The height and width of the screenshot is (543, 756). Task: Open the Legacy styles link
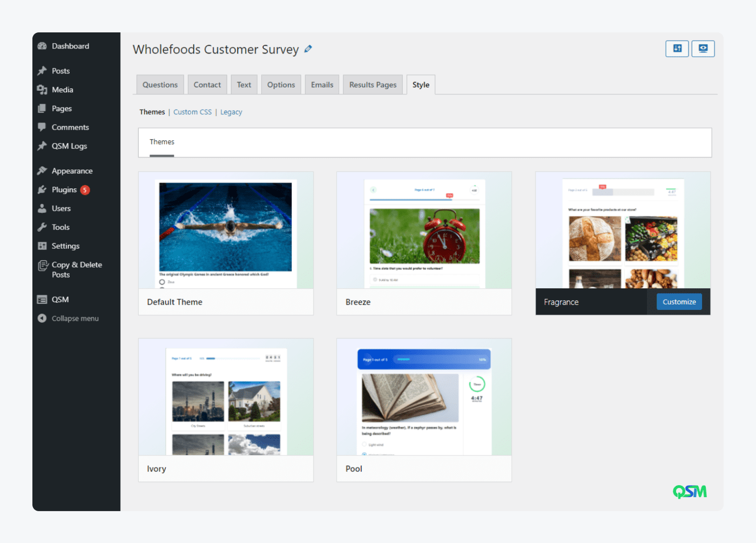(231, 112)
